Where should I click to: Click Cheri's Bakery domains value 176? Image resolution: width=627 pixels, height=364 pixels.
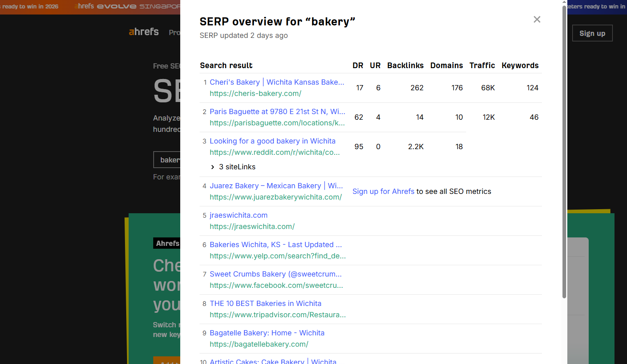(x=457, y=88)
